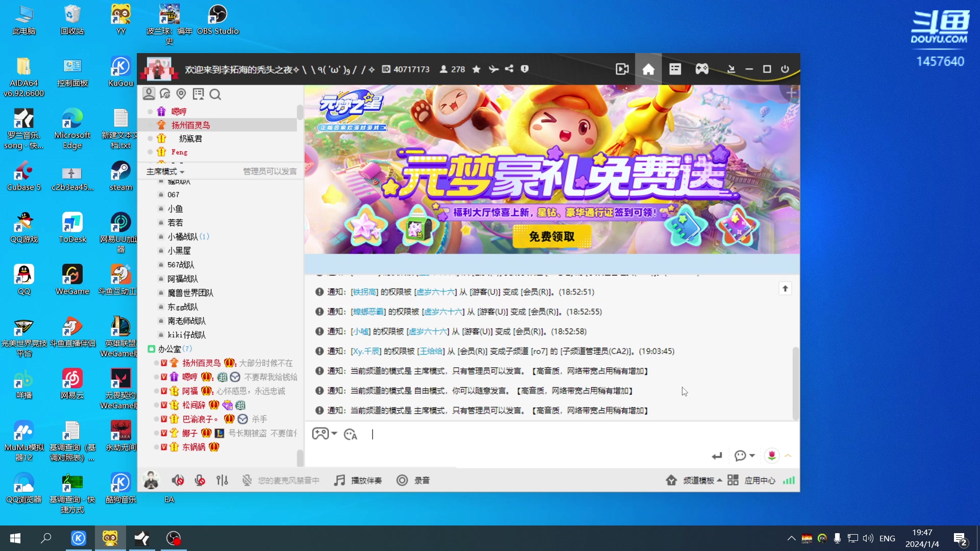Unmute the speaker output

pyautogui.click(x=178, y=480)
